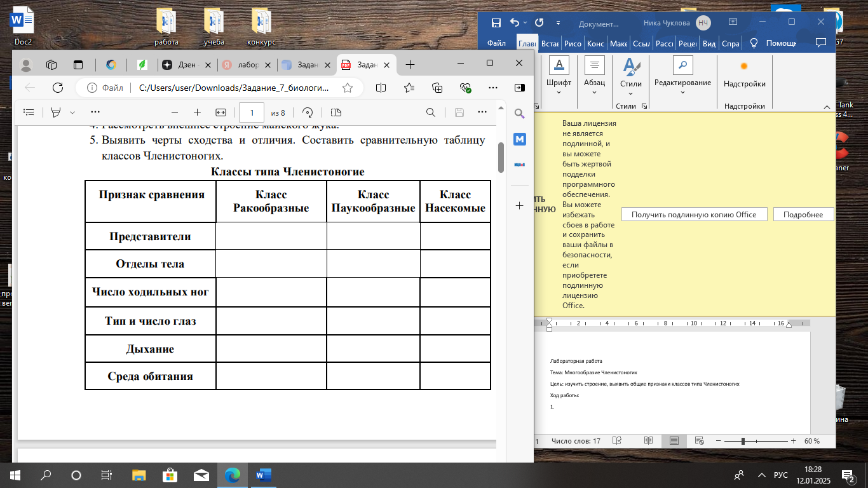Undo last action in Word
Image resolution: width=868 pixels, height=488 pixels.
515,23
